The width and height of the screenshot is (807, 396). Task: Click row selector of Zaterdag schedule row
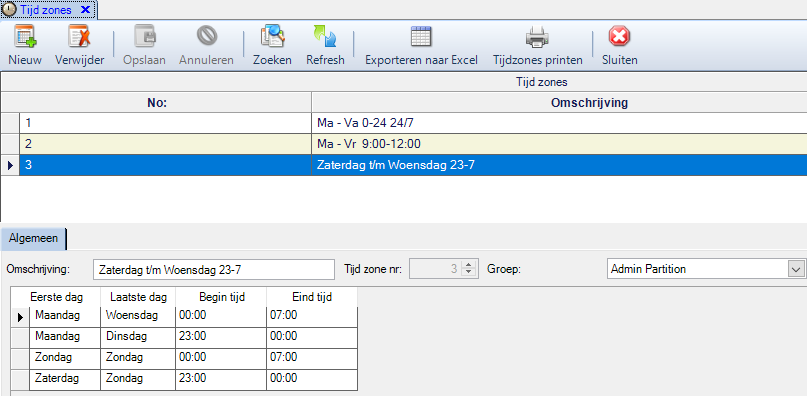tap(20, 380)
